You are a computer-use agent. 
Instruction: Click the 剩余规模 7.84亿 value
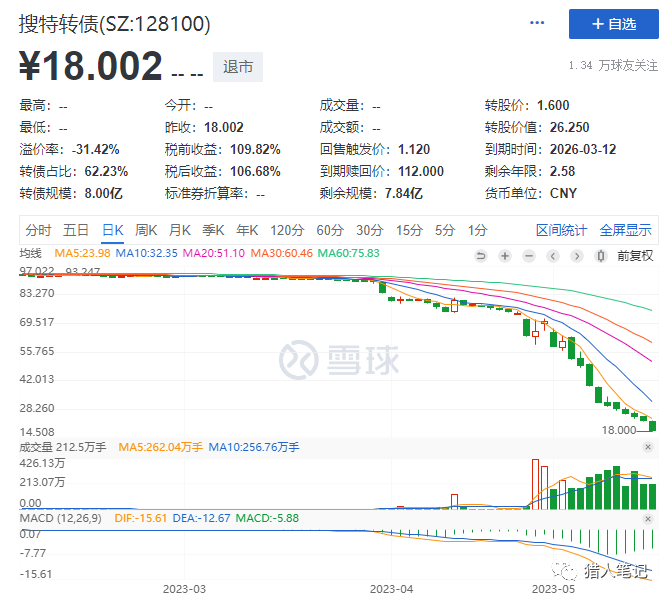click(404, 194)
